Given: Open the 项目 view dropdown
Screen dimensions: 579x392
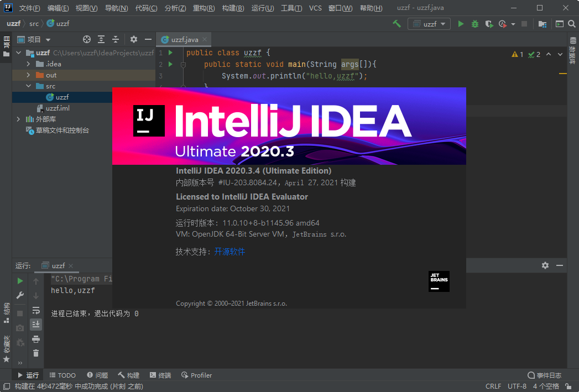Looking at the screenshot, I should pos(34,39).
